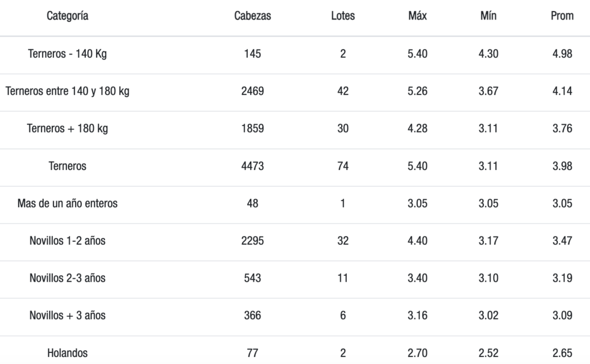Select the 4473 cabezas cell for Terneros
This screenshot has width=590, height=364.
tap(252, 166)
